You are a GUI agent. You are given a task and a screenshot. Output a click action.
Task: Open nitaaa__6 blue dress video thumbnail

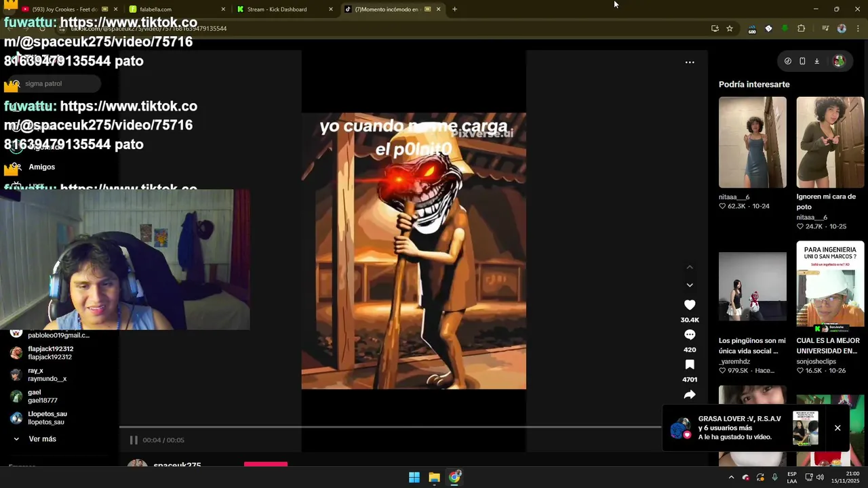click(x=753, y=142)
